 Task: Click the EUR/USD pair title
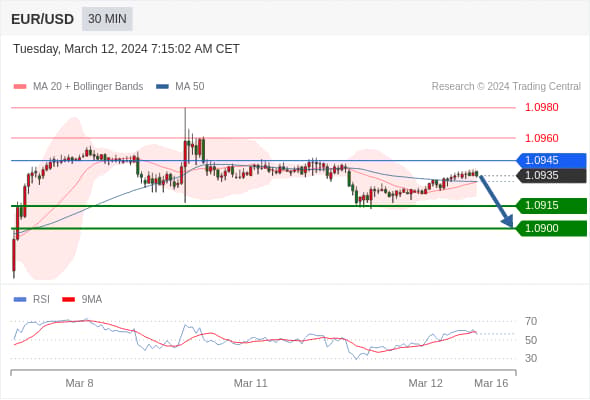coord(43,19)
